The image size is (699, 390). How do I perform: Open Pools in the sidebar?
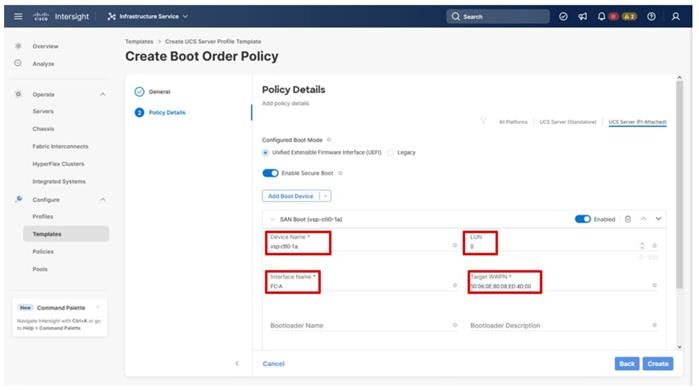tap(40, 269)
